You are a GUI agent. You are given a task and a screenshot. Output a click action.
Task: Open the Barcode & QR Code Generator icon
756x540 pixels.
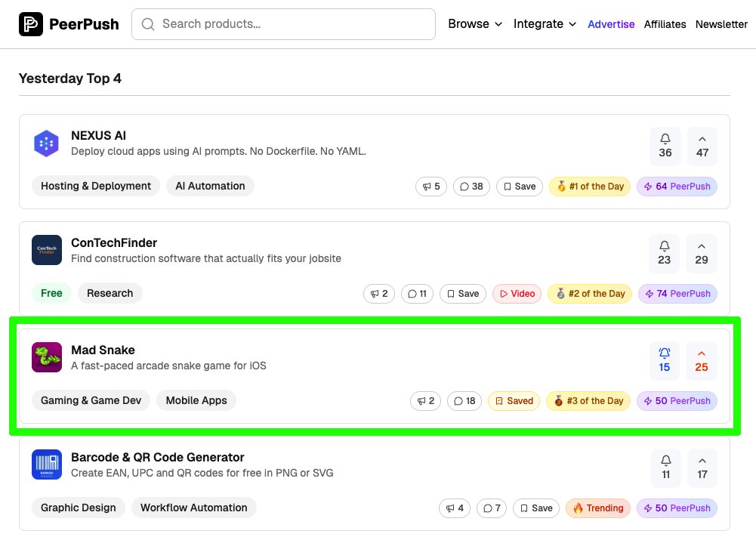pyautogui.click(x=47, y=464)
